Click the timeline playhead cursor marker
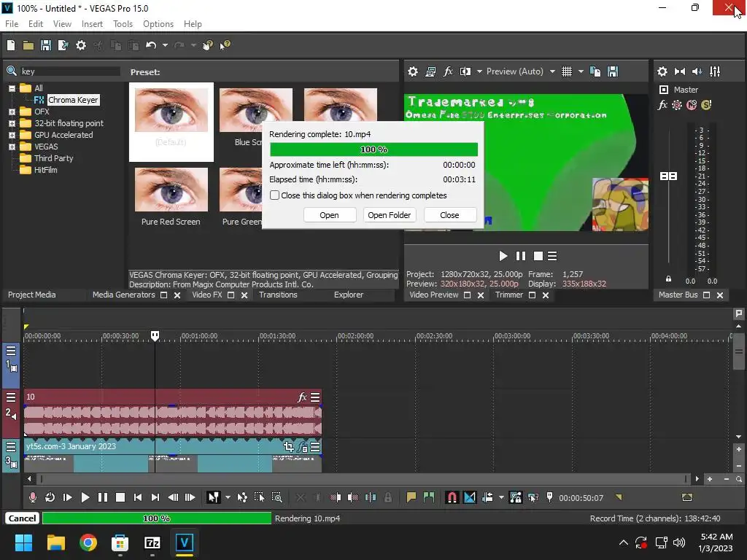Viewport: 747px width, 560px height. point(155,335)
